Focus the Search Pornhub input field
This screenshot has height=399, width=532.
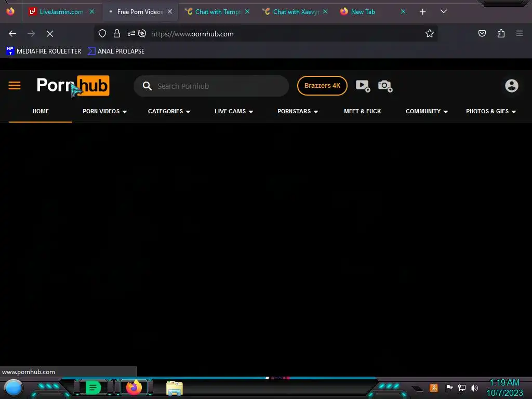pyautogui.click(x=211, y=86)
